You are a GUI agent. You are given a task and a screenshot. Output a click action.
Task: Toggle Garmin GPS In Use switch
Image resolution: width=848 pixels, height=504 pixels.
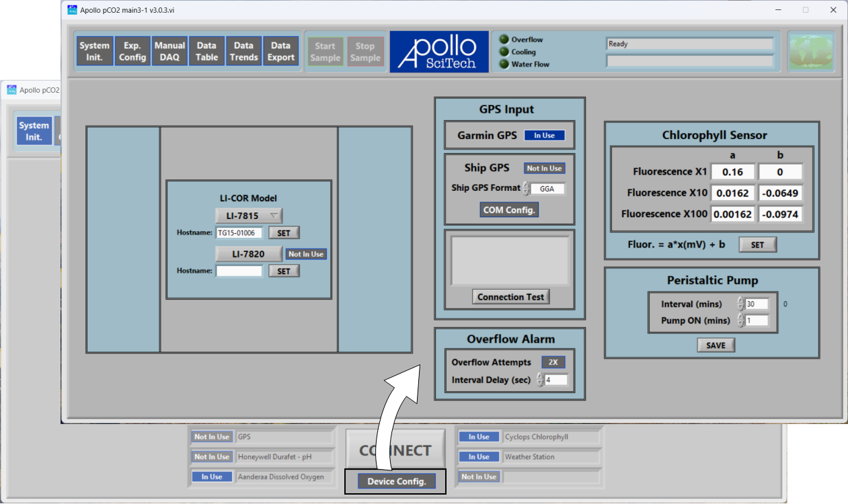coord(544,135)
